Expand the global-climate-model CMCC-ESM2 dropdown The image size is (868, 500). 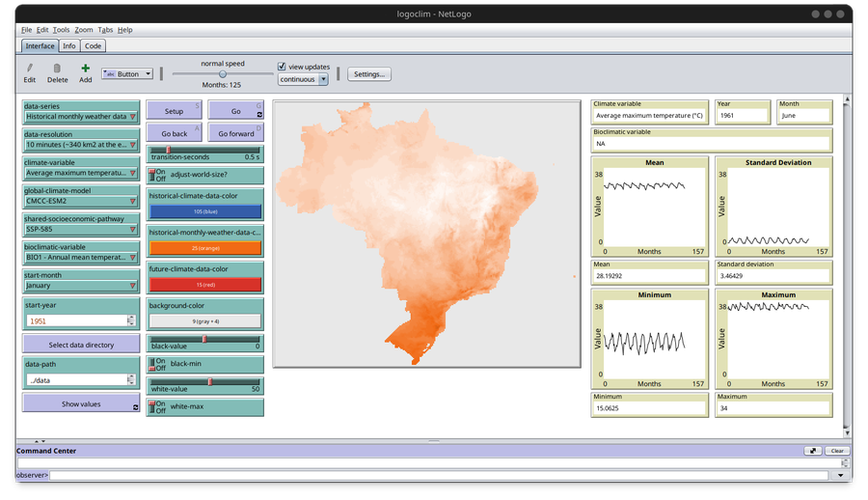pos(81,201)
